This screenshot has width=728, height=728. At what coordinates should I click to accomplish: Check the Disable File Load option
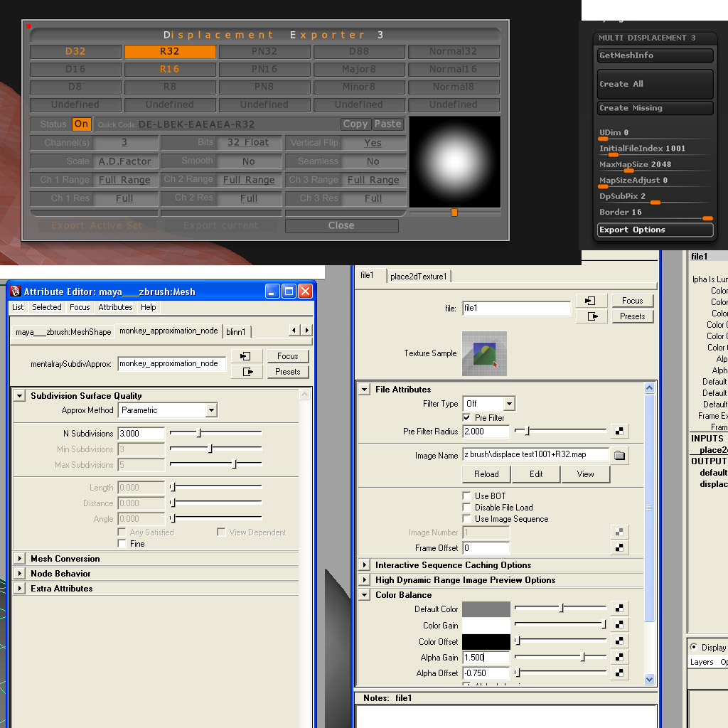pos(467,508)
